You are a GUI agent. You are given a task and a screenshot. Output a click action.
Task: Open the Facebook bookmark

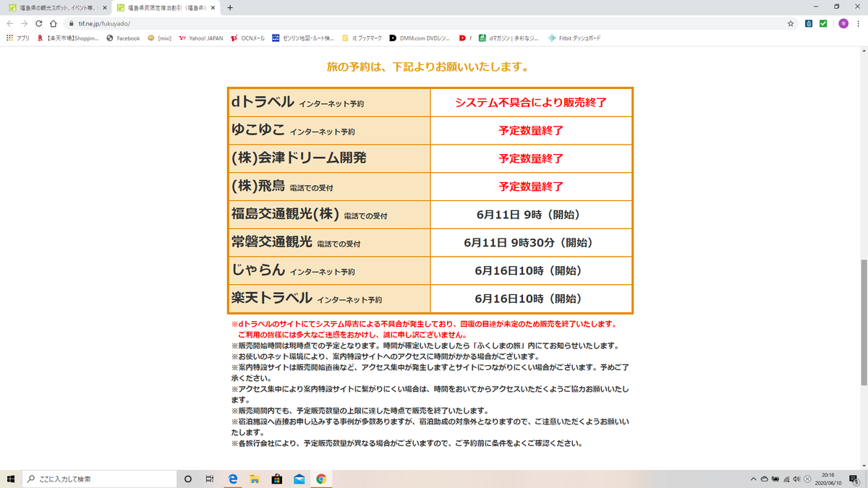(x=123, y=38)
